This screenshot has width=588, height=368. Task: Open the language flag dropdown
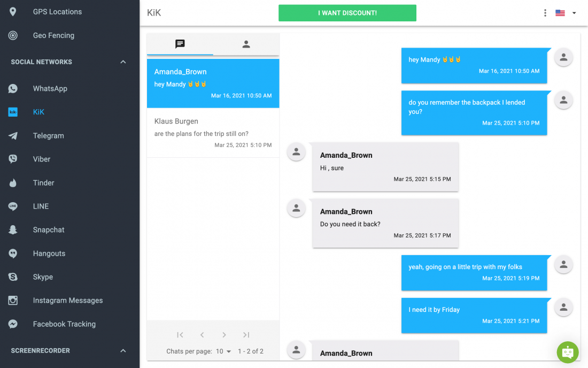pyautogui.click(x=566, y=13)
